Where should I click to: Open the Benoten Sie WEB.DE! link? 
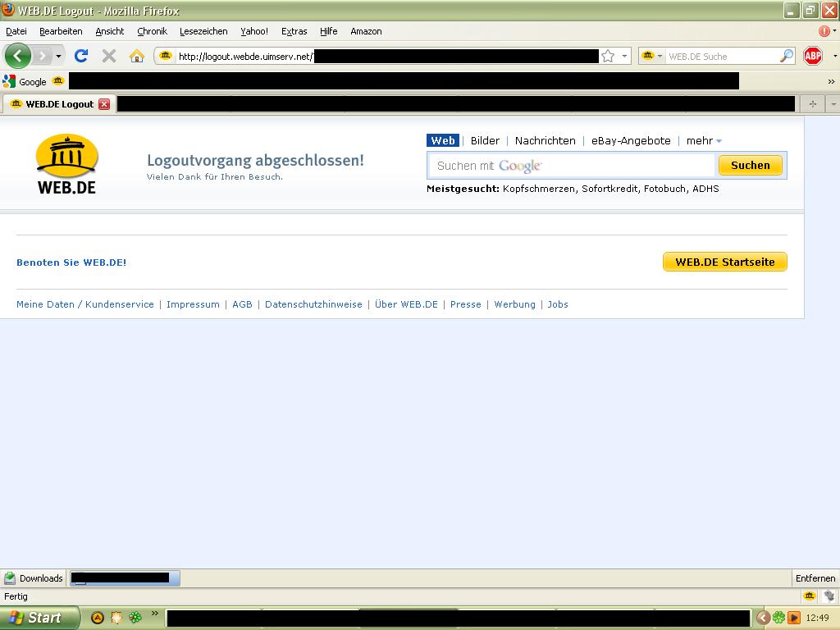tap(71, 262)
